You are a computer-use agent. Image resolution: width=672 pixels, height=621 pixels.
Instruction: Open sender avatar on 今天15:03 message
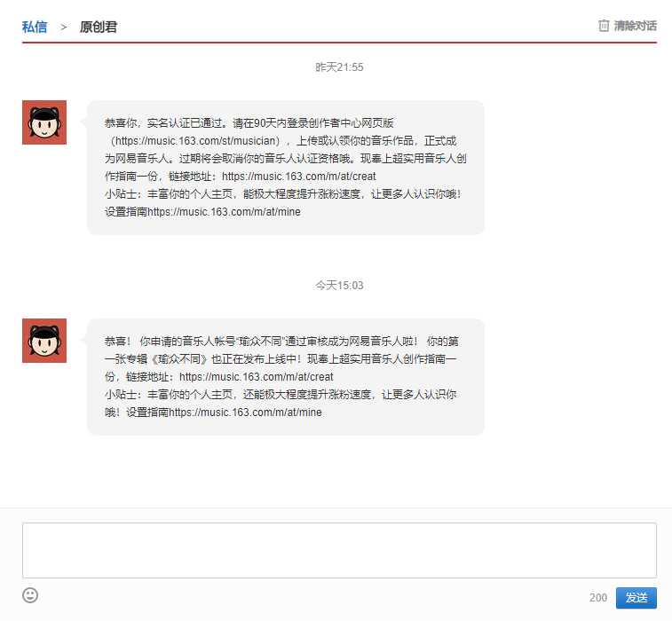point(44,341)
